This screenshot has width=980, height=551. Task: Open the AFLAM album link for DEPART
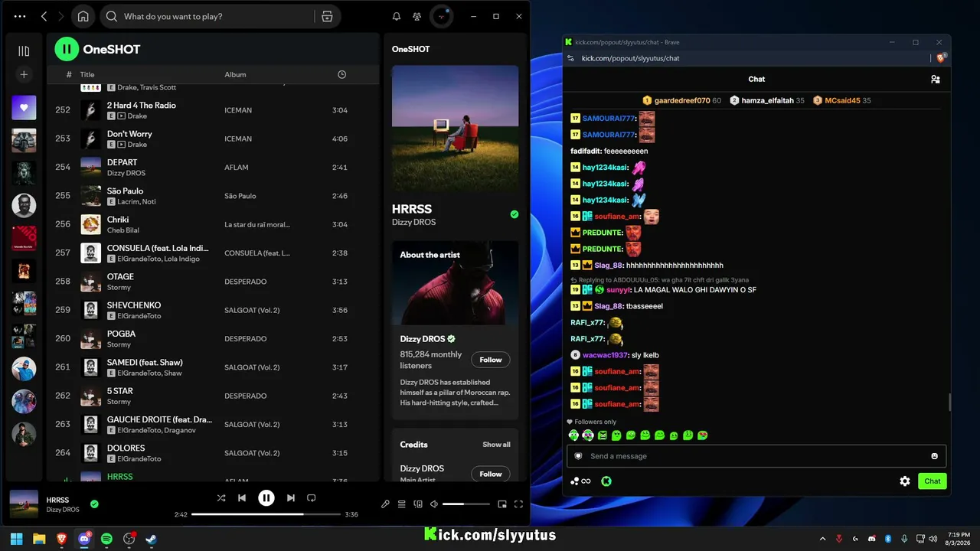tap(235, 168)
